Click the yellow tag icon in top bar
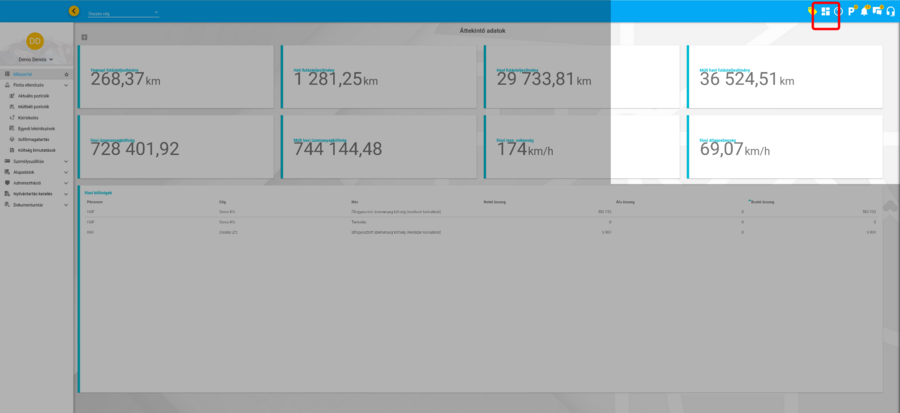900x413 pixels. 811,11
